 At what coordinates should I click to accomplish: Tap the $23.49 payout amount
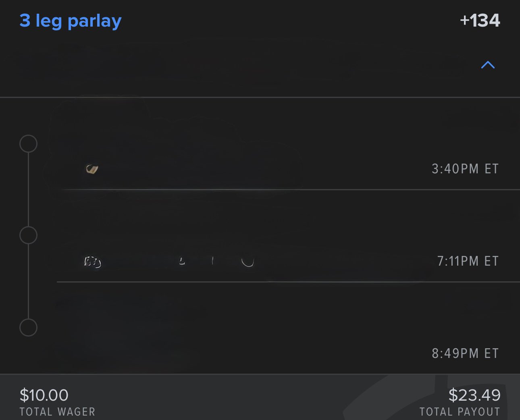(x=474, y=395)
